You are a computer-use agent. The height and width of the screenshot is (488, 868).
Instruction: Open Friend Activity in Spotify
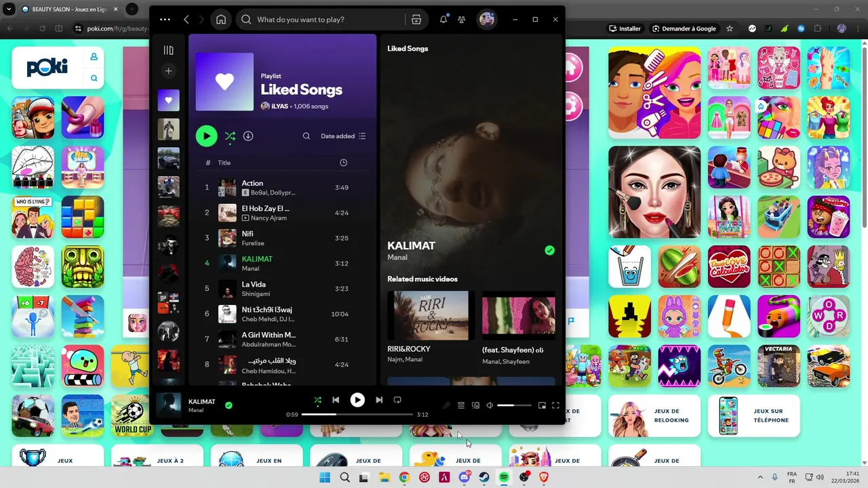point(462,20)
